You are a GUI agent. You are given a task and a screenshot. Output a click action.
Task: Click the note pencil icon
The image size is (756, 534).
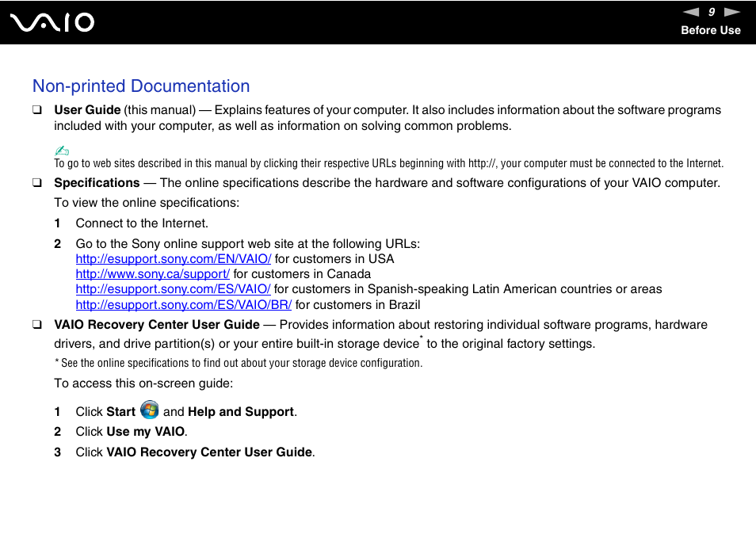pyautogui.click(x=62, y=151)
